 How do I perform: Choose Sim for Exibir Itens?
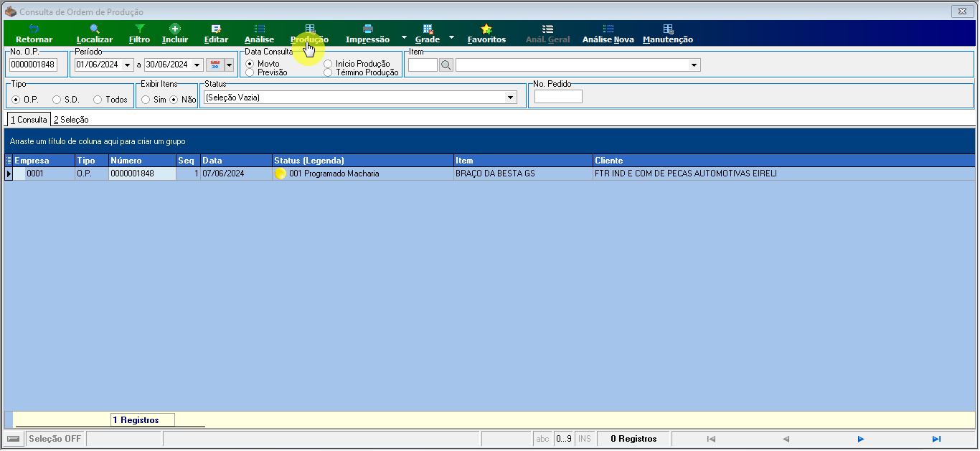click(146, 100)
